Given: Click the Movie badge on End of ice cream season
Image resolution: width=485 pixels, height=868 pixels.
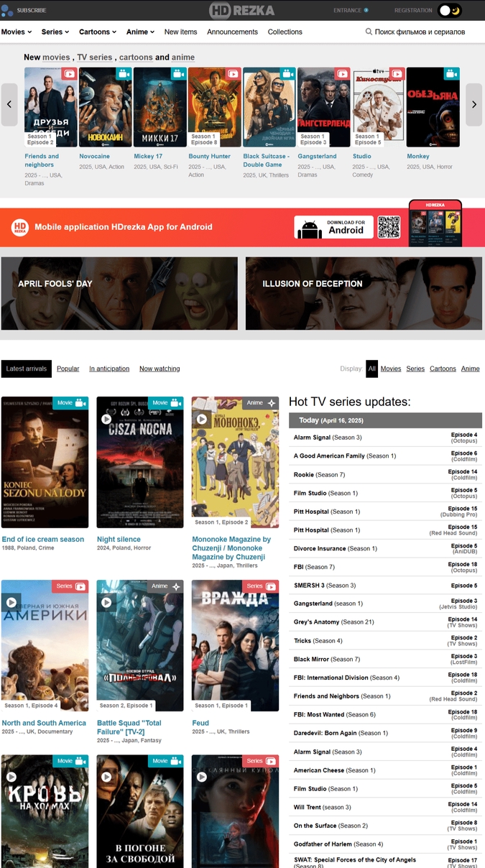Looking at the screenshot, I should pos(70,403).
